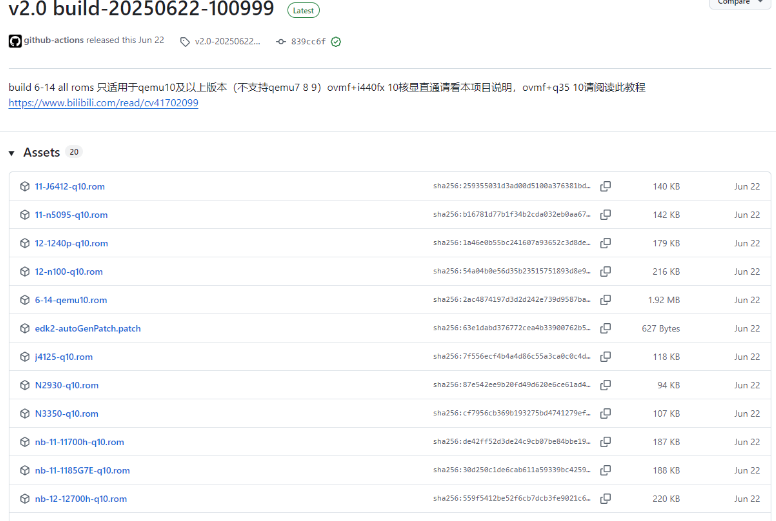
Task: Copy SHA256 hash for edk2-autoGenPatch.patch
Action: (x=605, y=328)
